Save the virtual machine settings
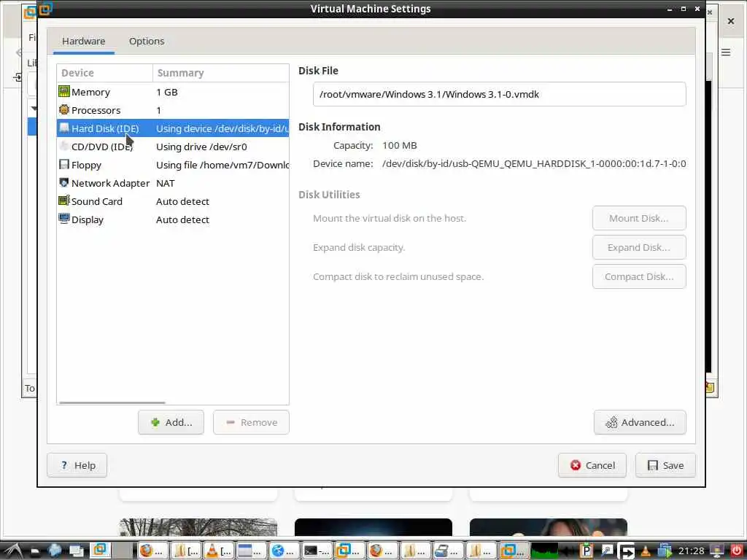 click(x=665, y=465)
